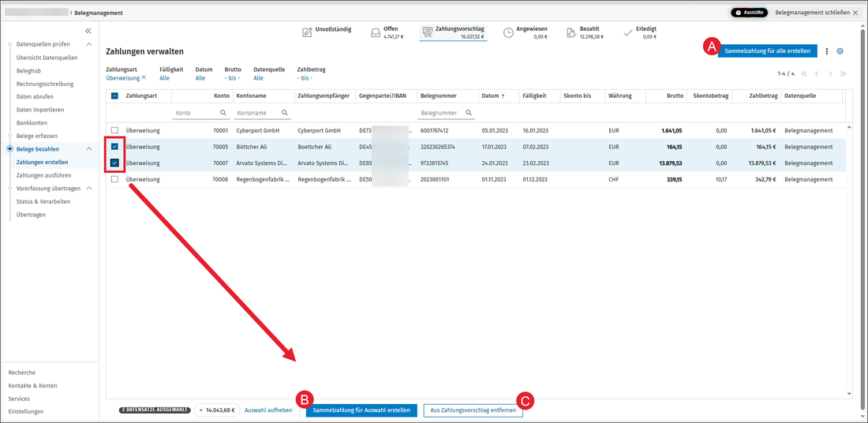The image size is (868, 423).
Task: Click the 13.879,53 € Zahlbetrag cell
Action: click(x=762, y=163)
